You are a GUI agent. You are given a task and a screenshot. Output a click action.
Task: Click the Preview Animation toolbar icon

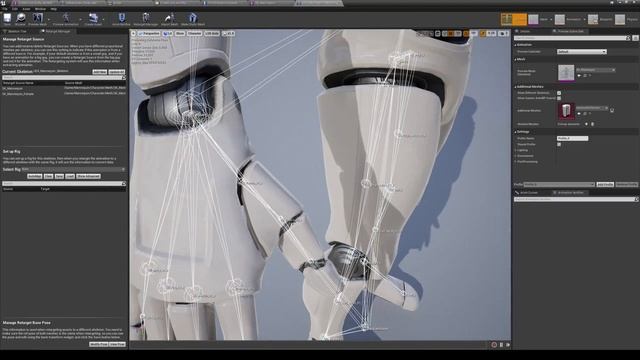(66, 19)
